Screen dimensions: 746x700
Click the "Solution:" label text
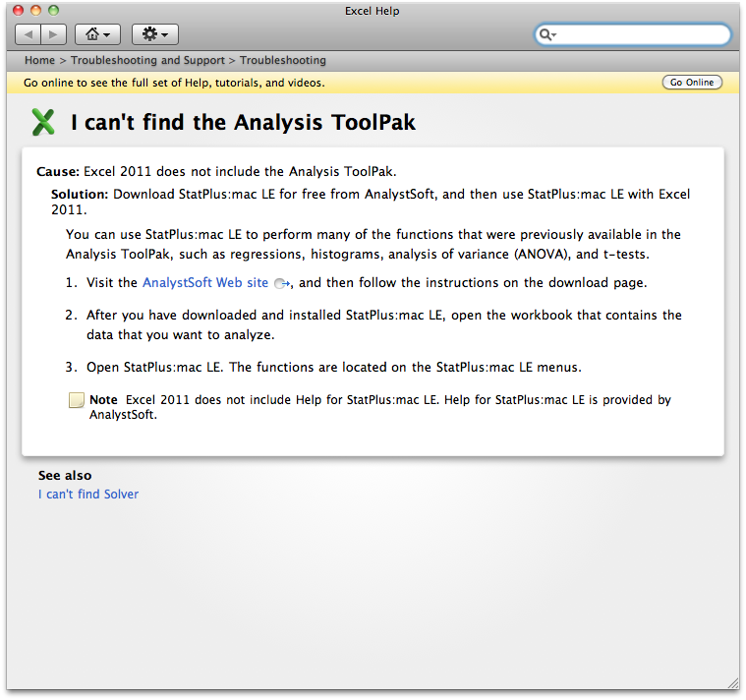pyautogui.click(x=80, y=195)
